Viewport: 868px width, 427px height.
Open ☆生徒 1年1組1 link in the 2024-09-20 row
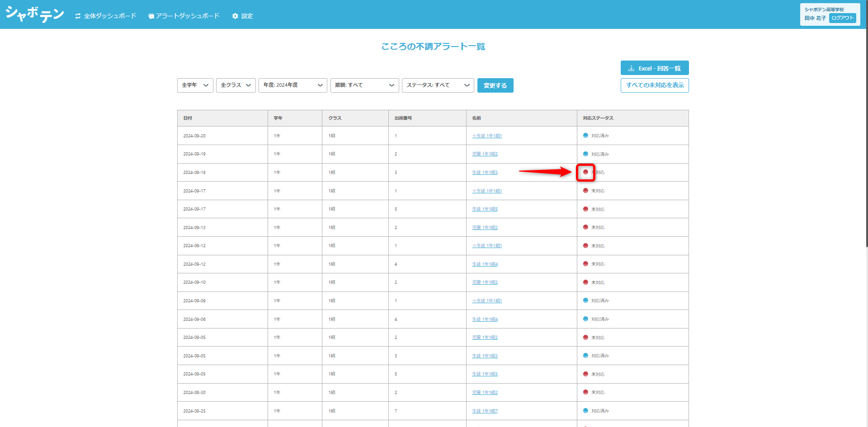point(487,136)
